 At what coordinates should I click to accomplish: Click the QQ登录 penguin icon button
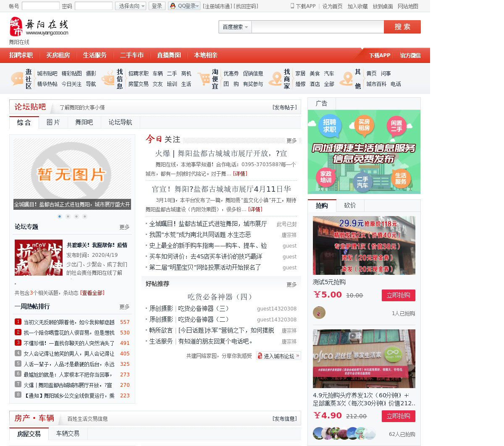[184, 6]
